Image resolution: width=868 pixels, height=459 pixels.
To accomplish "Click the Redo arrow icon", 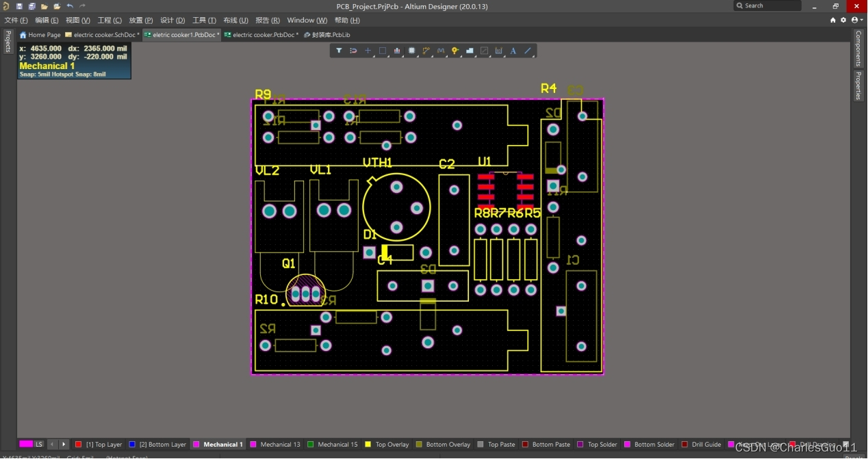I will (x=82, y=6).
